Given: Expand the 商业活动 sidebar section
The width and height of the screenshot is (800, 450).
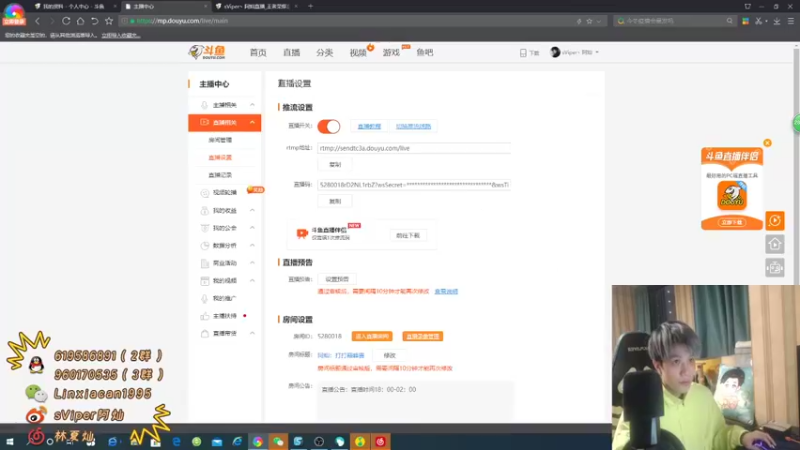Looking at the screenshot, I should click(x=252, y=263).
